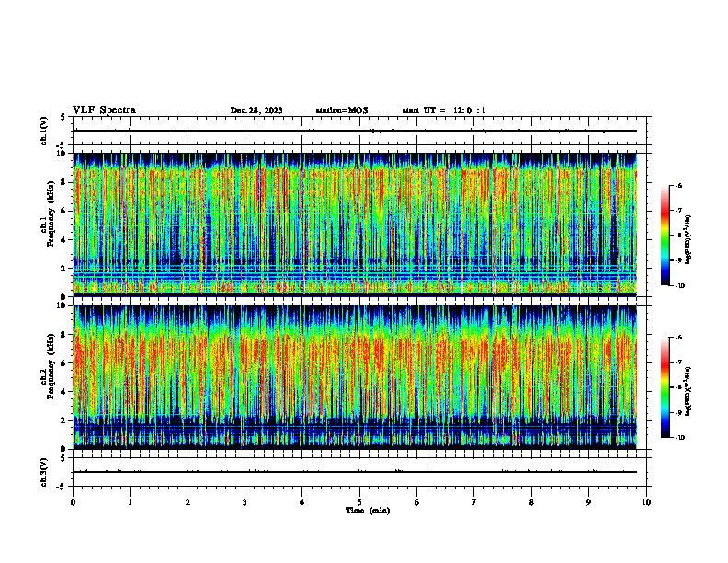Click the "-7" tick on ch.1 color bar
The height and width of the screenshot is (563, 728).
point(678,211)
